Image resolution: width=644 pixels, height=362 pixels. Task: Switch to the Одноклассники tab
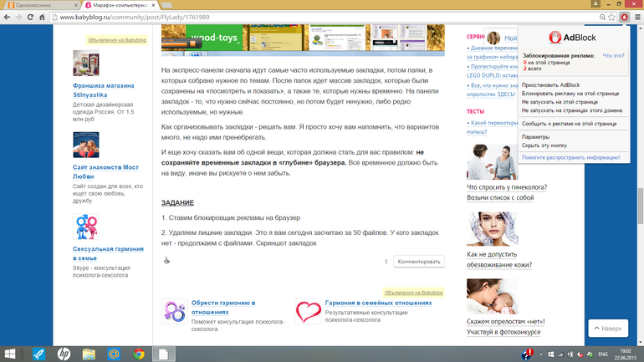tap(41, 5)
